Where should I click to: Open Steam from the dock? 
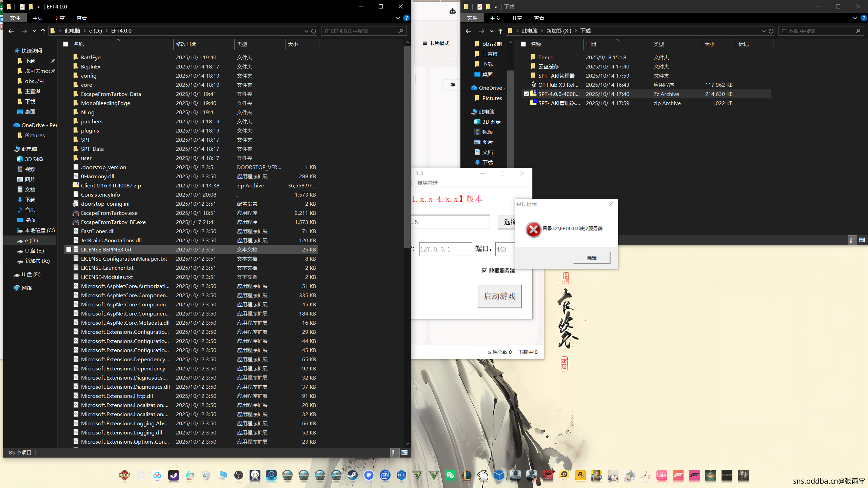(353, 475)
